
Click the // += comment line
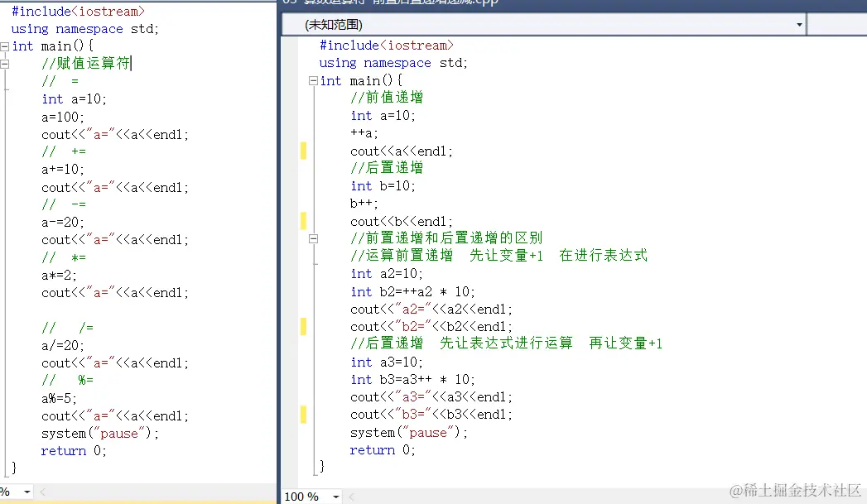tap(64, 152)
